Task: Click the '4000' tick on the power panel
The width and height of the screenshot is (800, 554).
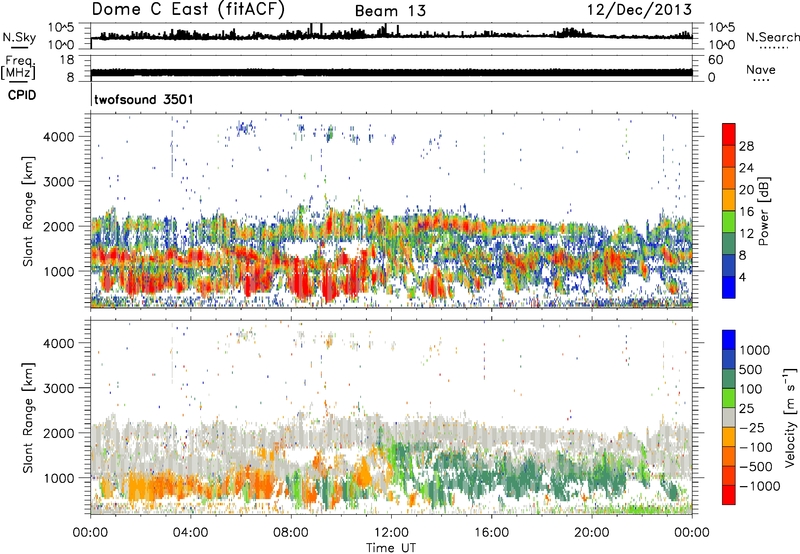Action: point(59,137)
